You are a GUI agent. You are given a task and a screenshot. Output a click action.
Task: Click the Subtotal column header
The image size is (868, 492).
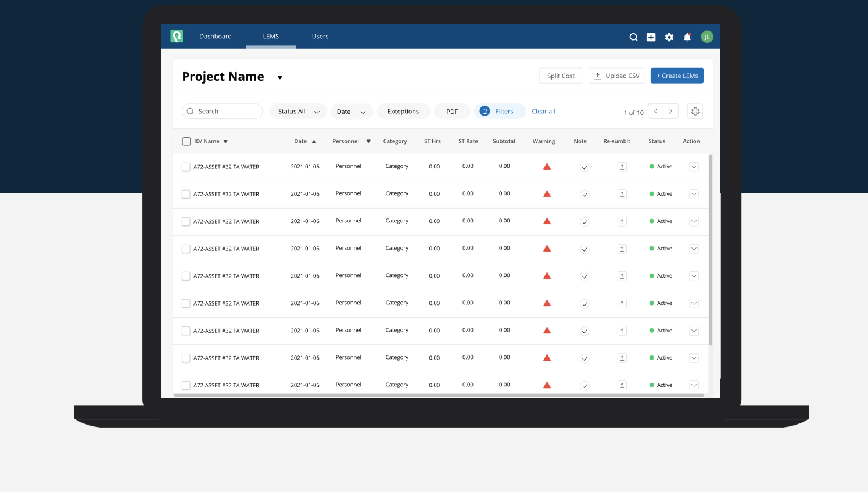click(504, 141)
